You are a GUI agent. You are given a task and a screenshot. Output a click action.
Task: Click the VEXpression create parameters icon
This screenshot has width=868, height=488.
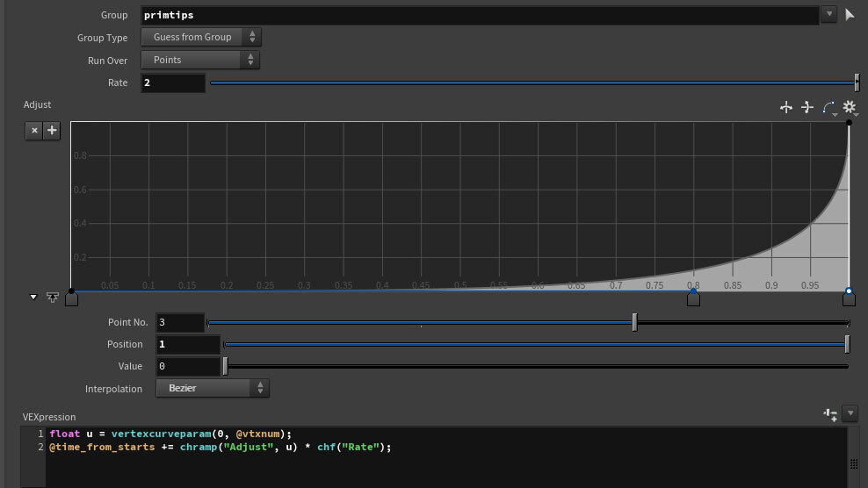pyautogui.click(x=830, y=414)
